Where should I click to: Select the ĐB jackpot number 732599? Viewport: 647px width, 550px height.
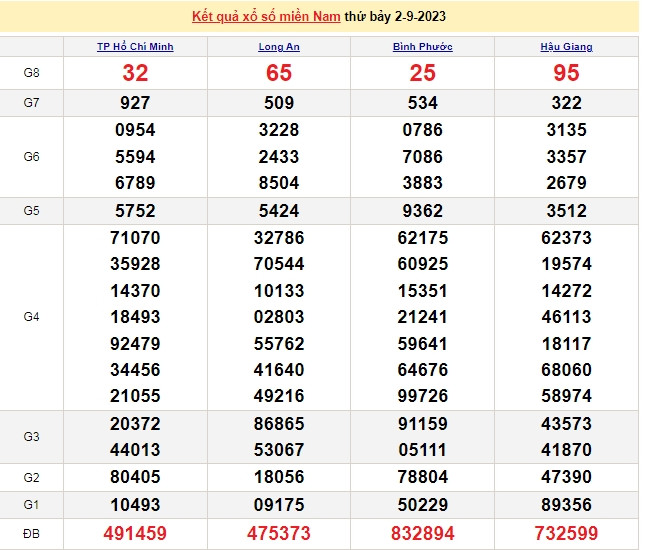566,534
